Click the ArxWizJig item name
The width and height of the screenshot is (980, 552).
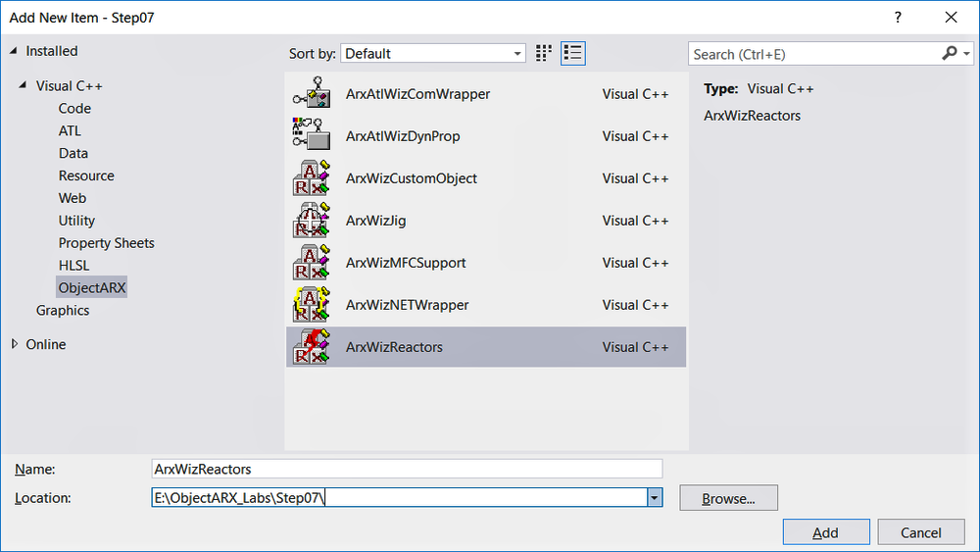coord(376,221)
